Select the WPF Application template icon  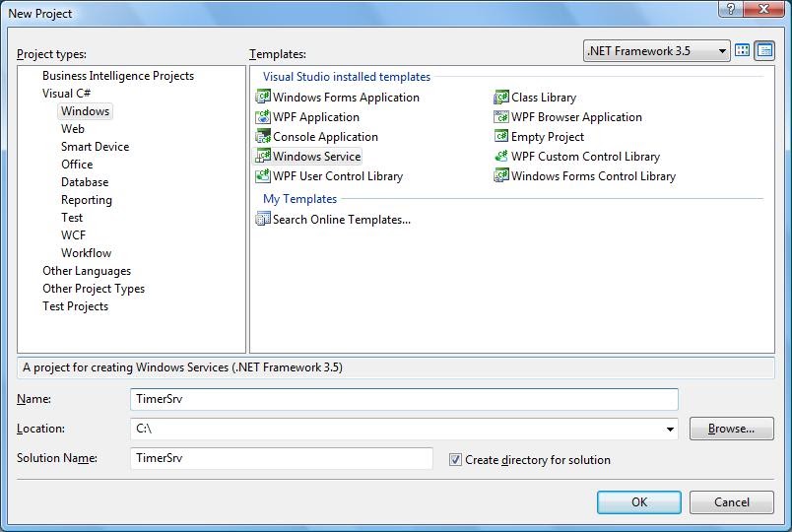pos(263,116)
